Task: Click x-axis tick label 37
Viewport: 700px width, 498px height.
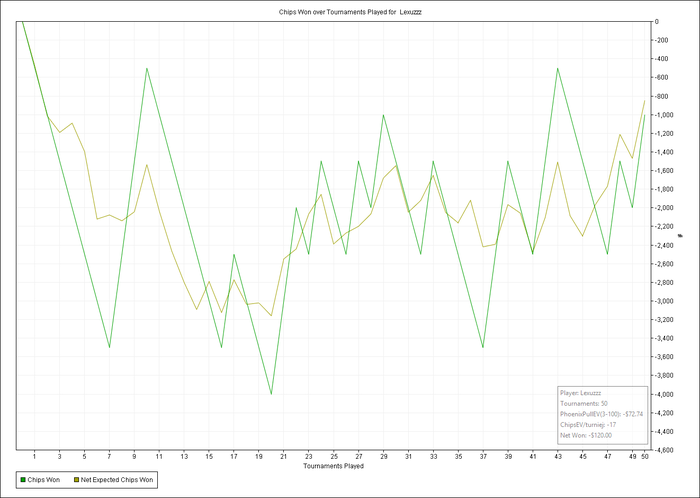Action: [x=483, y=457]
